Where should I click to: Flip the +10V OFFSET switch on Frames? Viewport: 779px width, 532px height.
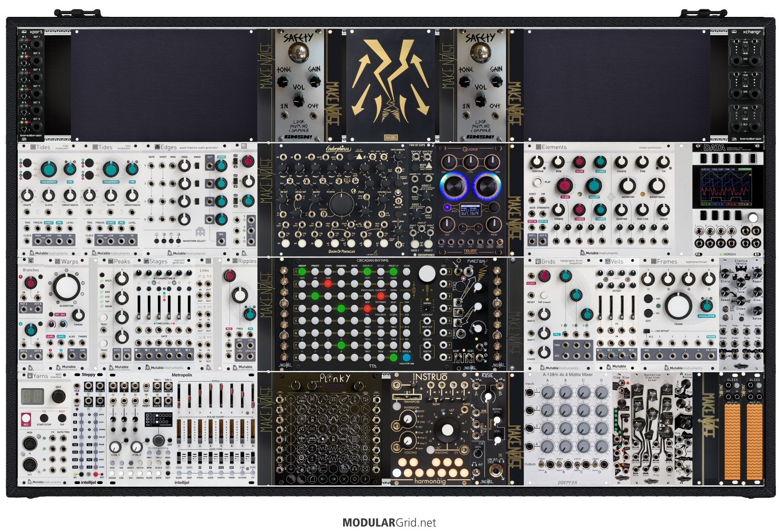click(x=646, y=332)
